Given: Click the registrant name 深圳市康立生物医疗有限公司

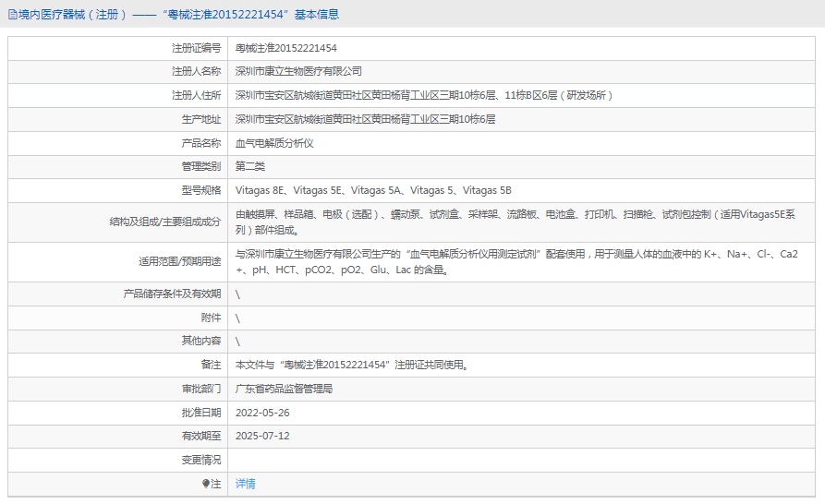Looking at the screenshot, I should tap(298, 71).
